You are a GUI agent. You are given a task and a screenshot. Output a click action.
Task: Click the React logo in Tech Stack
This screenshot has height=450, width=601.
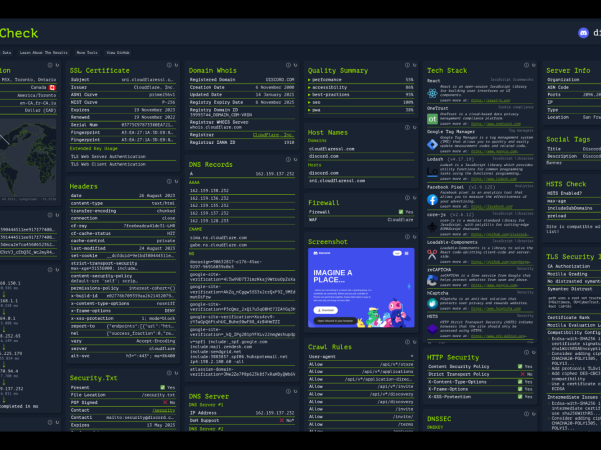point(432,93)
